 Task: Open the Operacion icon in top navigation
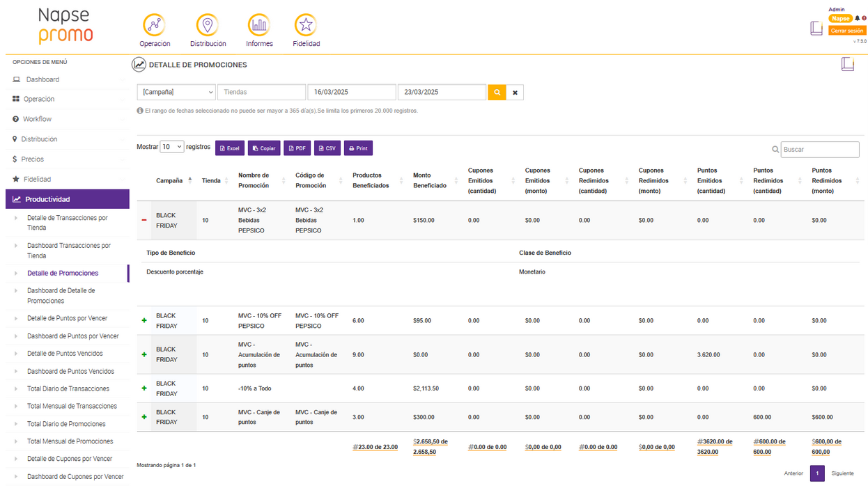click(154, 25)
